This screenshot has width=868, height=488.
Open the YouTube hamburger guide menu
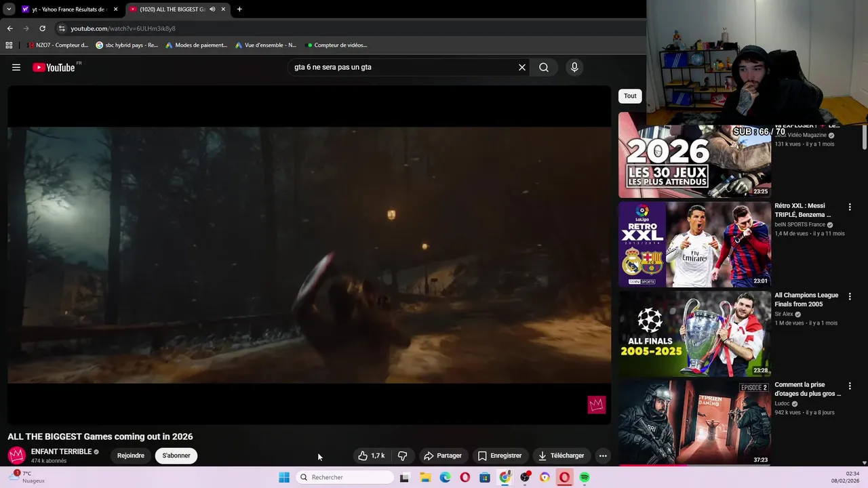tap(16, 67)
